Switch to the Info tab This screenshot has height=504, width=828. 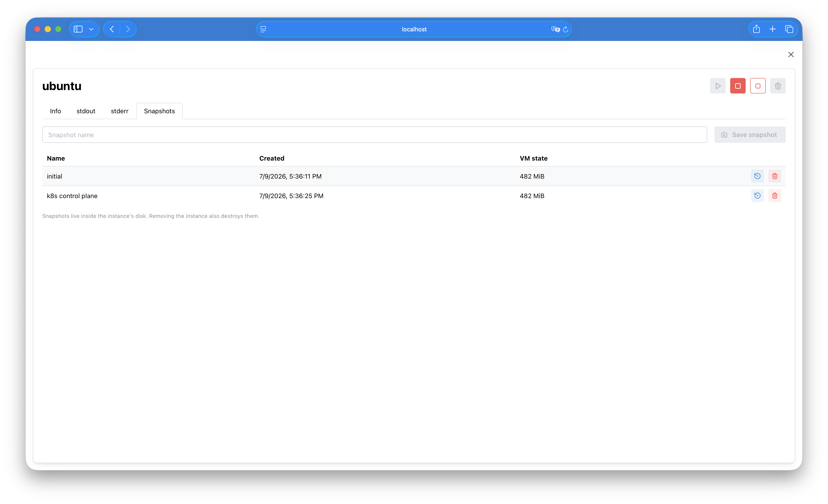pyautogui.click(x=56, y=111)
